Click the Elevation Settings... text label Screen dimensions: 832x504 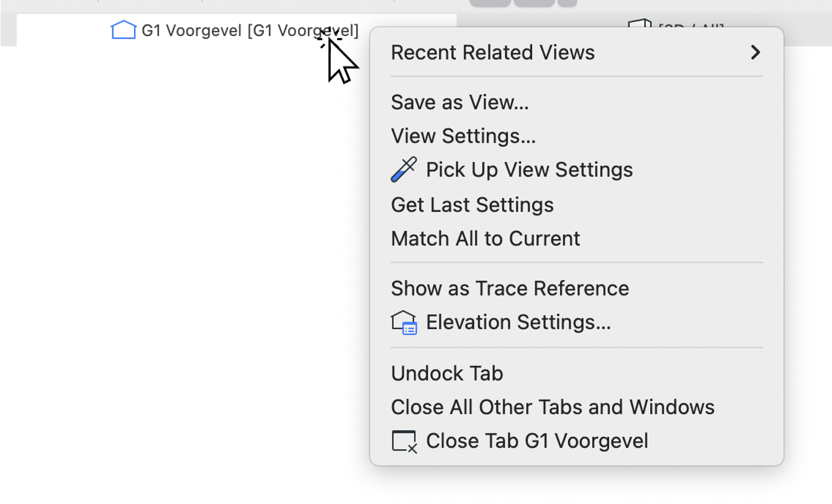(518, 323)
